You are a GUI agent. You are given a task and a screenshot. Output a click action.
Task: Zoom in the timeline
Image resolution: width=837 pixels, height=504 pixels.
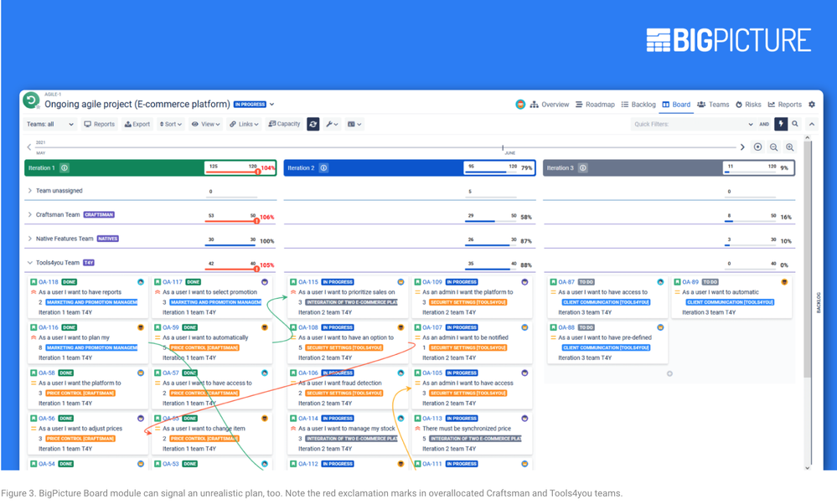pyautogui.click(x=789, y=147)
